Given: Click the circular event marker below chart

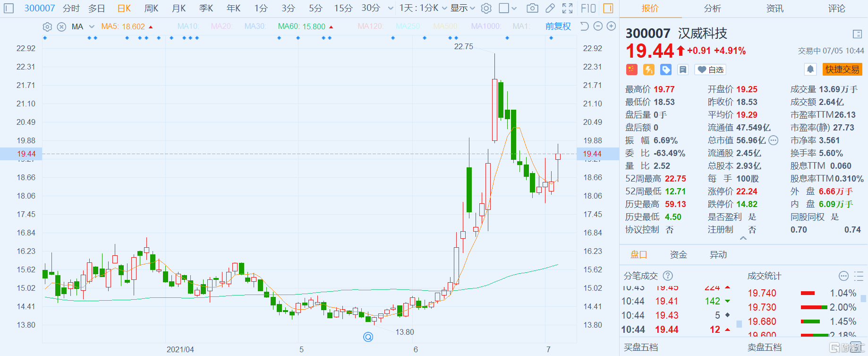Looking at the screenshot, I should coord(368,337).
